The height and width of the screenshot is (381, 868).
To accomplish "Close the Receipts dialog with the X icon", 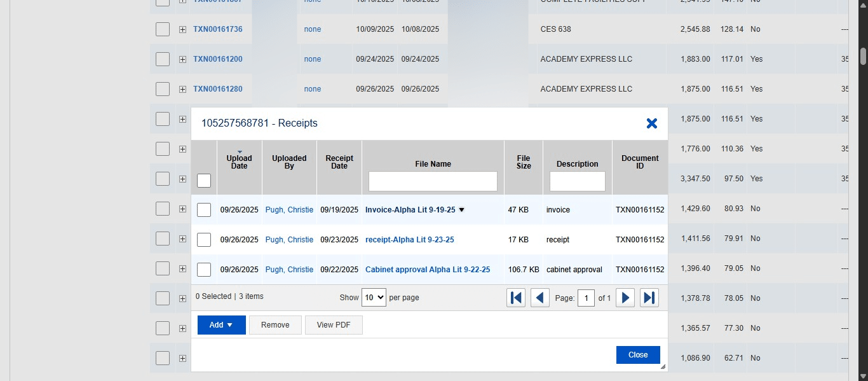I will [651, 123].
